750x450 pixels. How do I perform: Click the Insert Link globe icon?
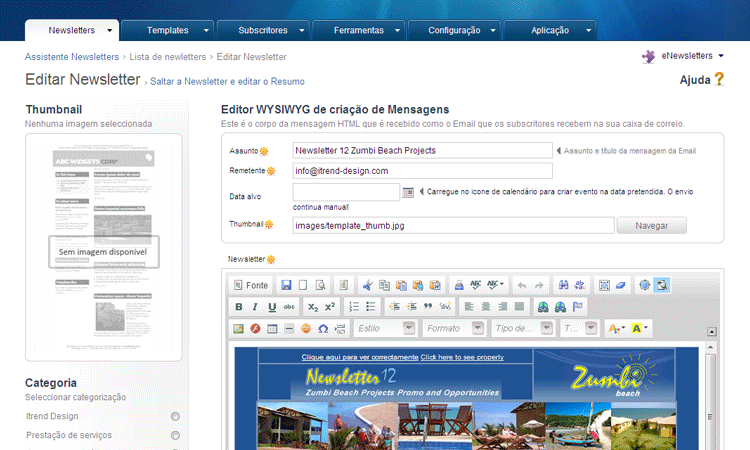tap(543, 307)
